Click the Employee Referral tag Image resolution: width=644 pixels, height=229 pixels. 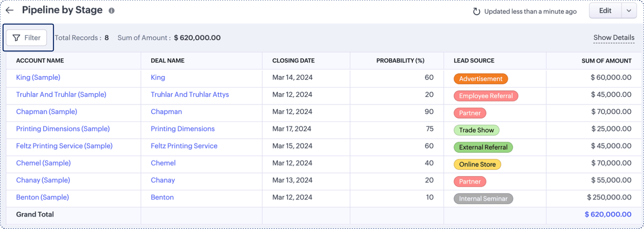click(486, 96)
